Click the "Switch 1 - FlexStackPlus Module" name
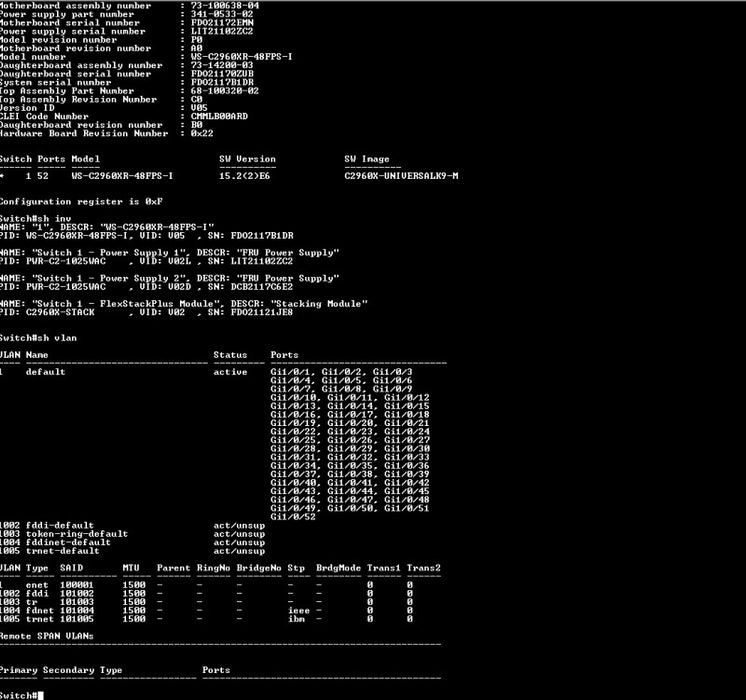This screenshot has width=746, height=700. [x=125, y=304]
